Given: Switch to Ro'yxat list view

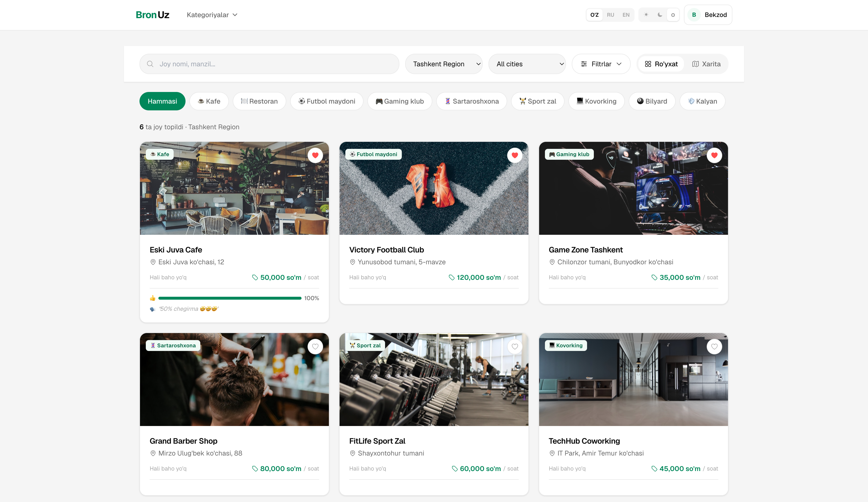Looking at the screenshot, I should (x=661, y=64).
